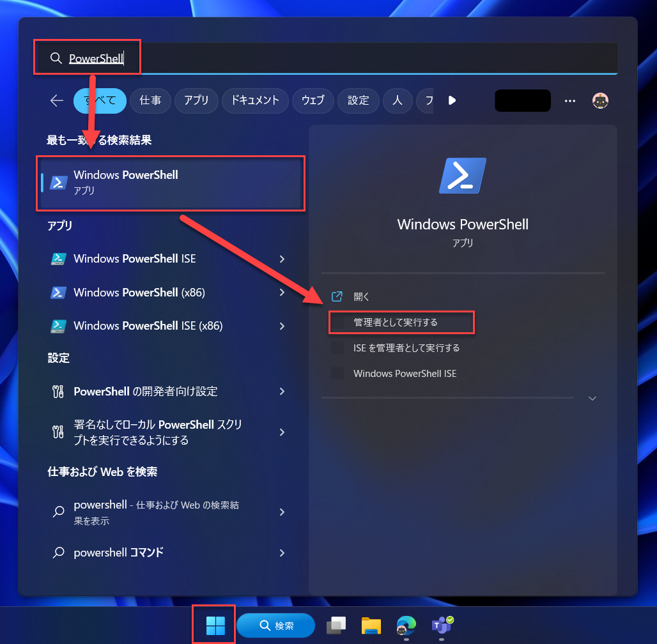Screen dimensions: 657x644
Task: Click 開く to open PowerShell
Action: 360,296
